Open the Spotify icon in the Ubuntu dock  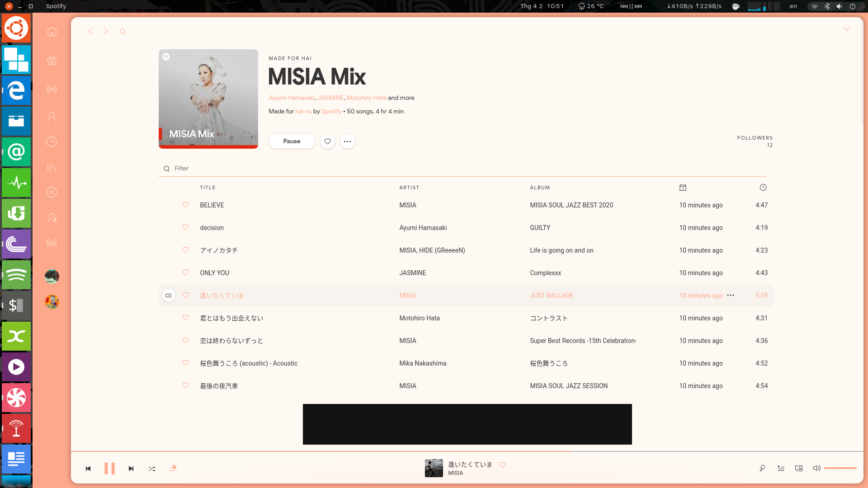tap(16, 275)
